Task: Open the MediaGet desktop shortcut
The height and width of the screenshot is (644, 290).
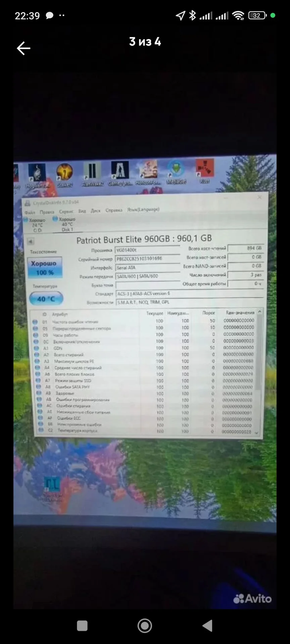Action: pyautogui.click(x=176, y=172)
